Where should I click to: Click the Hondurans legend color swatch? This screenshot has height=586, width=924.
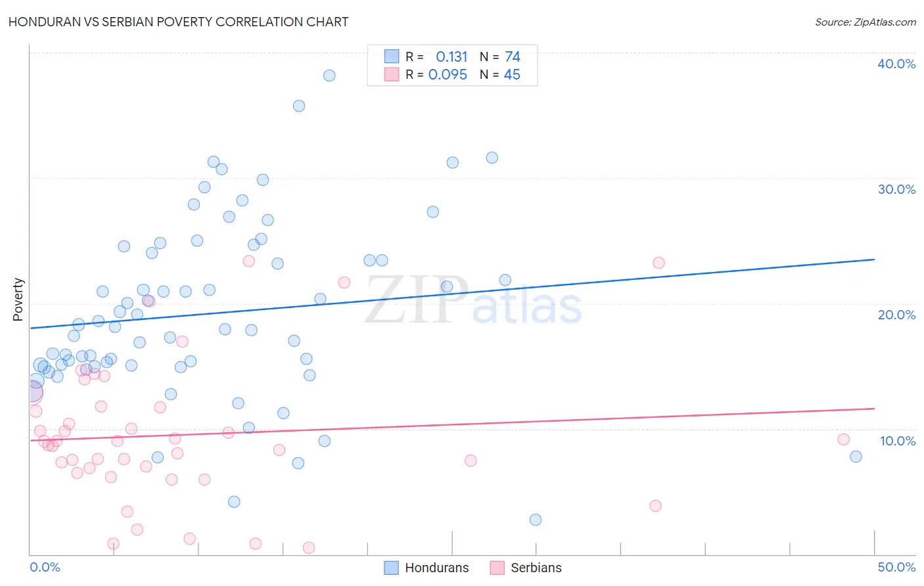pyautogui.click(x=391, y=568)
